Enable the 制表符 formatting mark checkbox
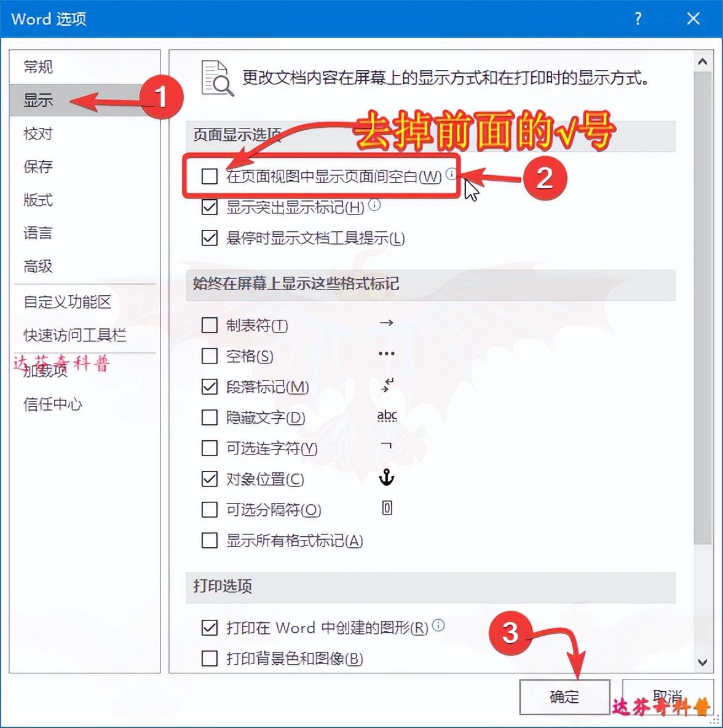 (209, 325)
